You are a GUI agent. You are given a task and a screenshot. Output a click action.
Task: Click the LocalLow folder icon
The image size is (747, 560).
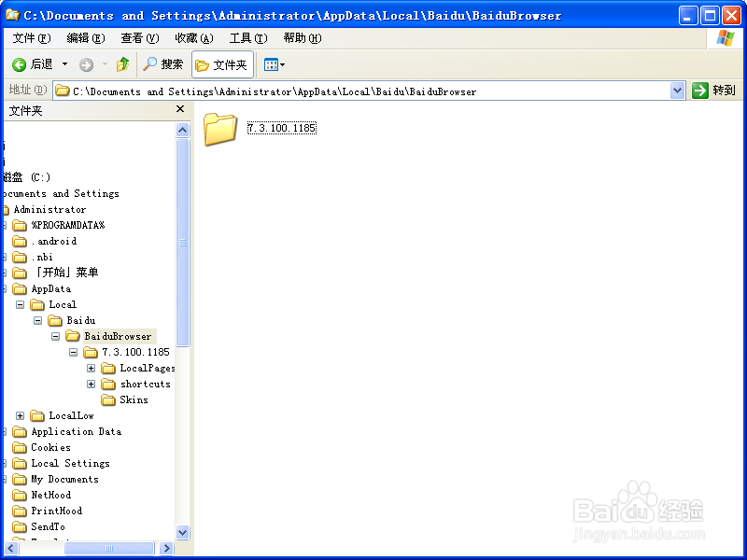coord(37,415)
